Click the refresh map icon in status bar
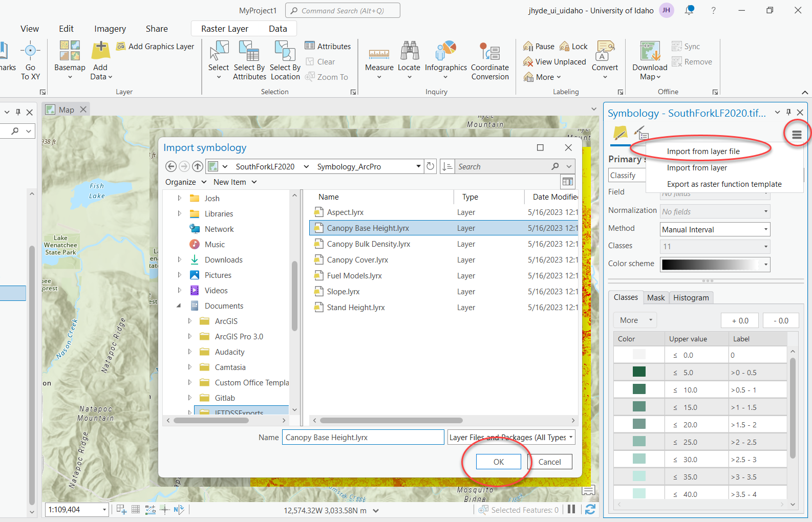 (590, 509)
